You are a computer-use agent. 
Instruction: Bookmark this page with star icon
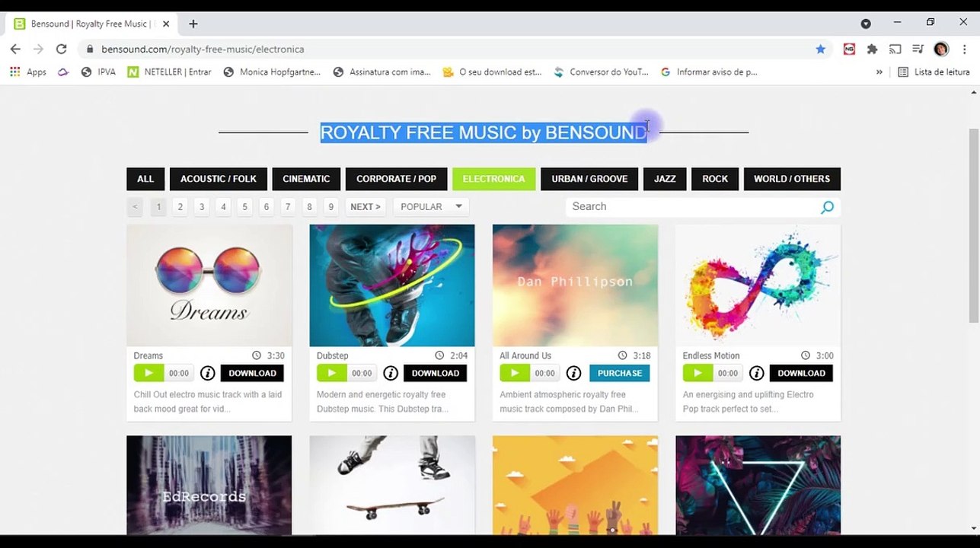[820, 49]
